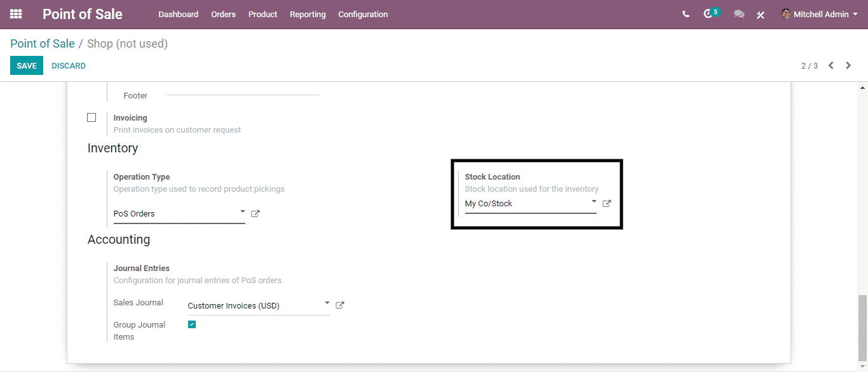Expand the Operation Type dropdown arrow
868x372 pixels.
click(242, 211)
